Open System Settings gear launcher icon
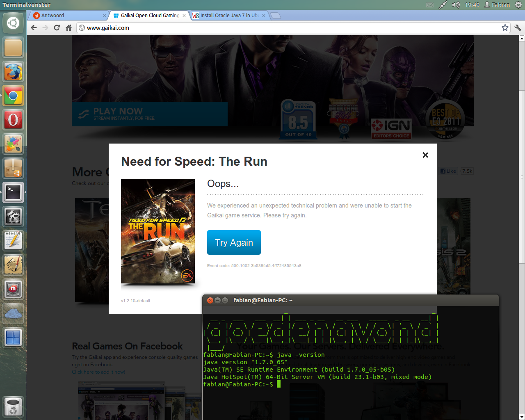The width and height of the screenshot is (525, 420). coord(13,217)
